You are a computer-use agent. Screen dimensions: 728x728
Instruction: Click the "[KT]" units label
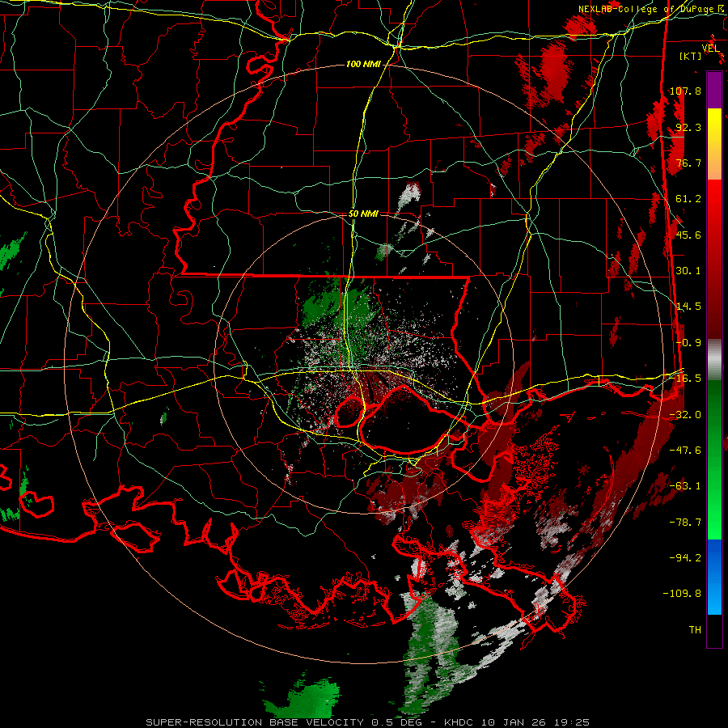coord(691,56)
